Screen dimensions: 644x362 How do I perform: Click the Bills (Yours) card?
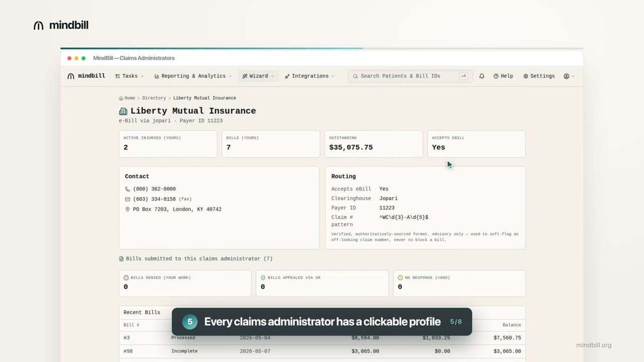click(x=271, y=144)
